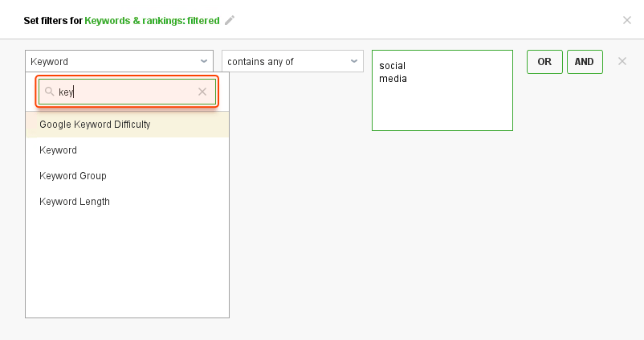Click the 'Keywords & rankings: filtered' title

pyautogui.click(x=152, y=21)
